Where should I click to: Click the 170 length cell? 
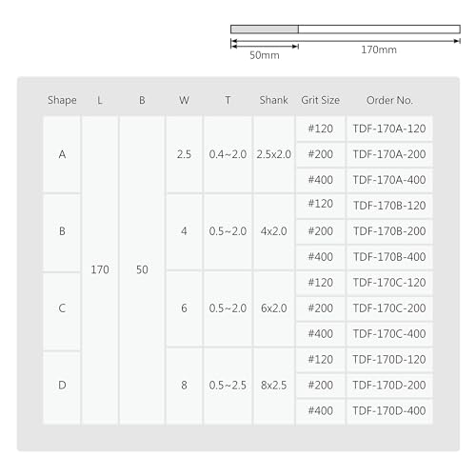tap(100, 269)
